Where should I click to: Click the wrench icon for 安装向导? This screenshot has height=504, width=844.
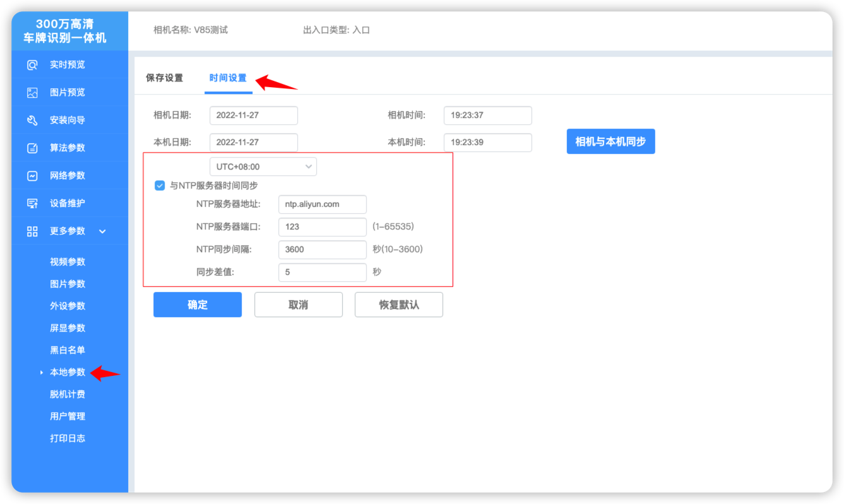(32, 120)
